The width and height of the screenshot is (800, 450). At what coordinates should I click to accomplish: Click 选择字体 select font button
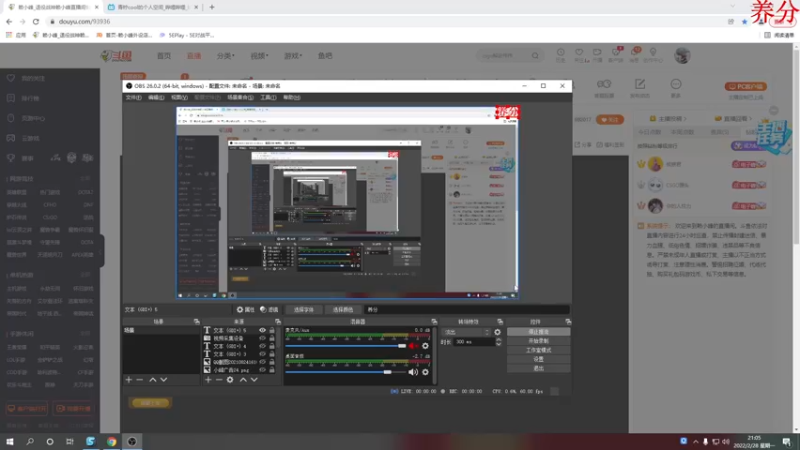pyautogui.click(x=304, y=310)
